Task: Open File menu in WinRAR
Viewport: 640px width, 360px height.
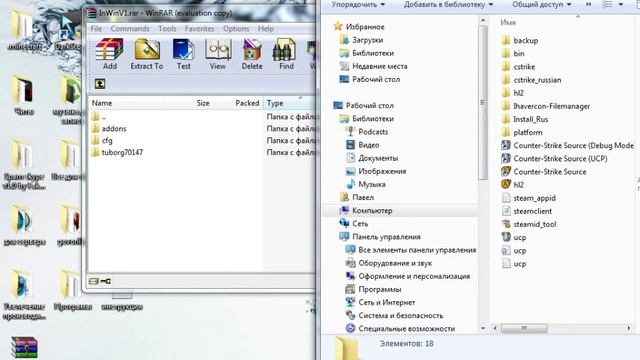Action: (96, 29)
